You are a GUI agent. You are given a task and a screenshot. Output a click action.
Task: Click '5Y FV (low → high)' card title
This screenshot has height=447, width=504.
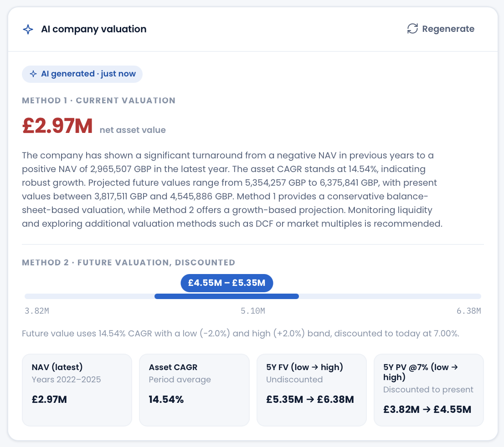tap(304, 367)
